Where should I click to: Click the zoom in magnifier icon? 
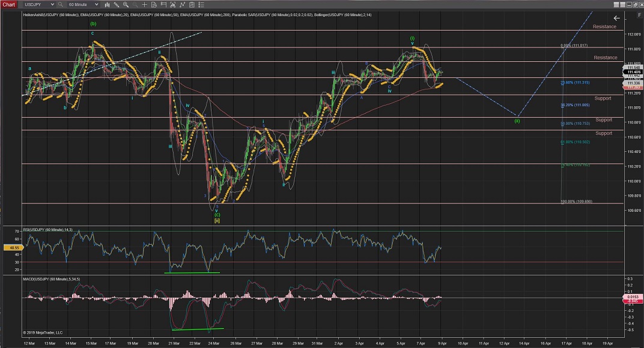coord(125,4)
